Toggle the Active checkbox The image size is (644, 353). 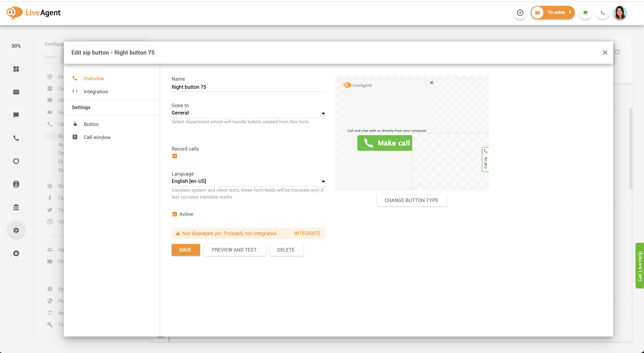175,214
